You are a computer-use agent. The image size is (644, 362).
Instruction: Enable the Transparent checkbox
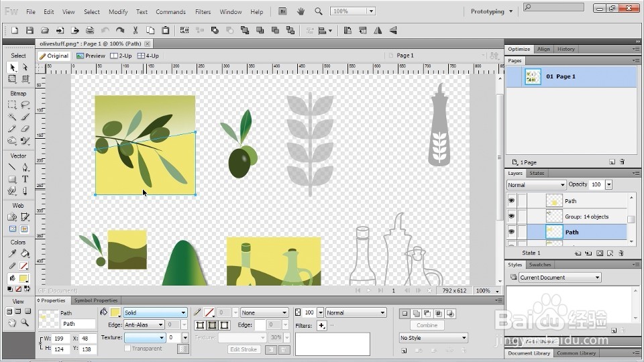point(127,348)
